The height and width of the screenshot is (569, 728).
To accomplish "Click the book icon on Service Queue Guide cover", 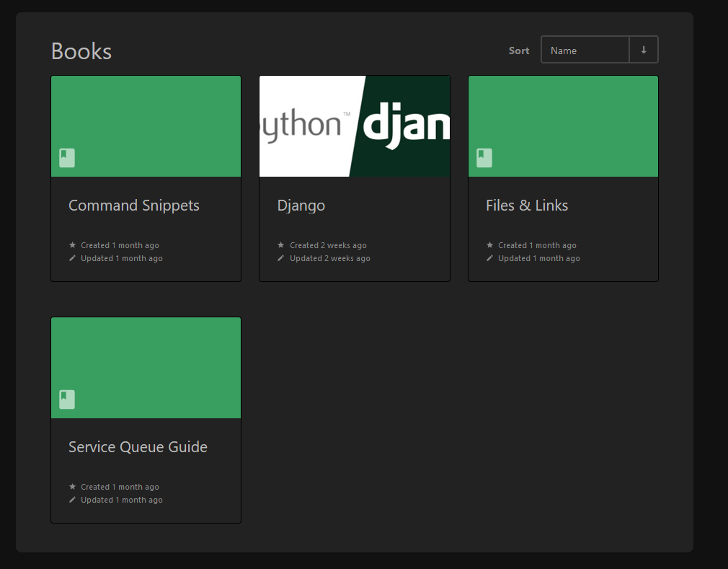I will click(x=67, y=400).
